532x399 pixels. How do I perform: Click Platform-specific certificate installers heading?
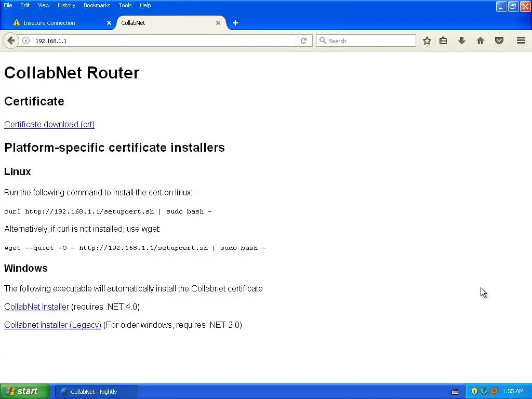click(x=114, y=148)
